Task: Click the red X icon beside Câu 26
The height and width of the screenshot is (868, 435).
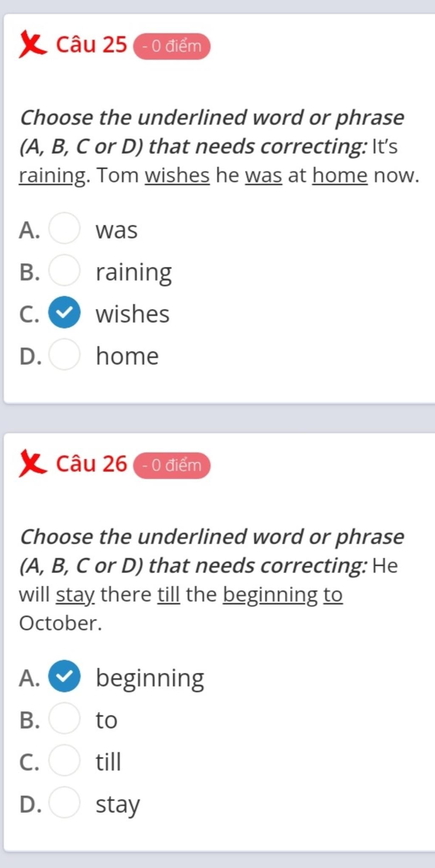Action: coord(32,464)
